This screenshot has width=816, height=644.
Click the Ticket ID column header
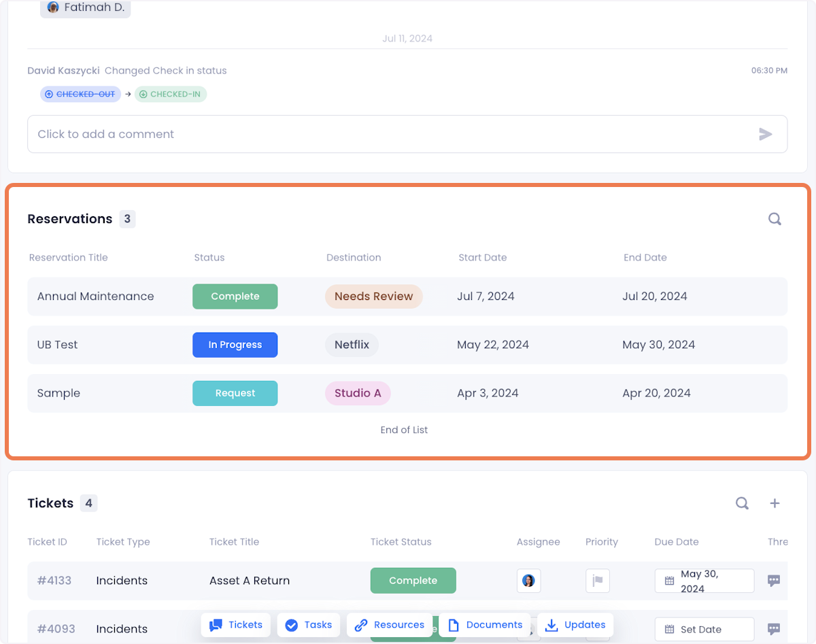click(48, 542)
